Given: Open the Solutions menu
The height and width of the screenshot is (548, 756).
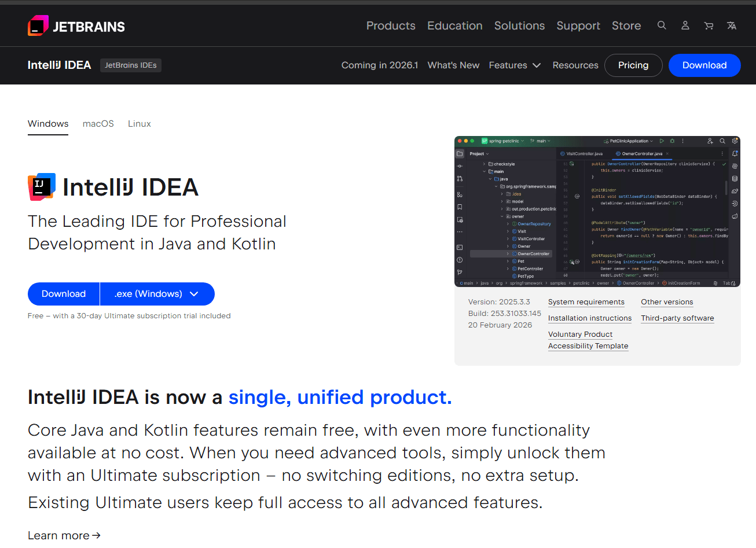Looking at the screenshot, I should 519,26.
